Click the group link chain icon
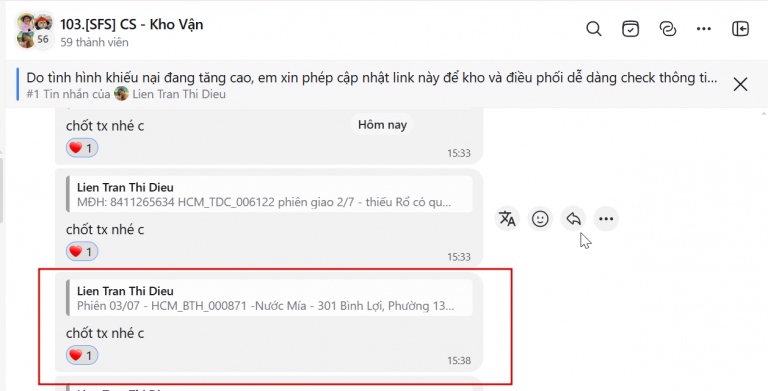The width and height of the screenshot is (768, 391). coord(667,28)
